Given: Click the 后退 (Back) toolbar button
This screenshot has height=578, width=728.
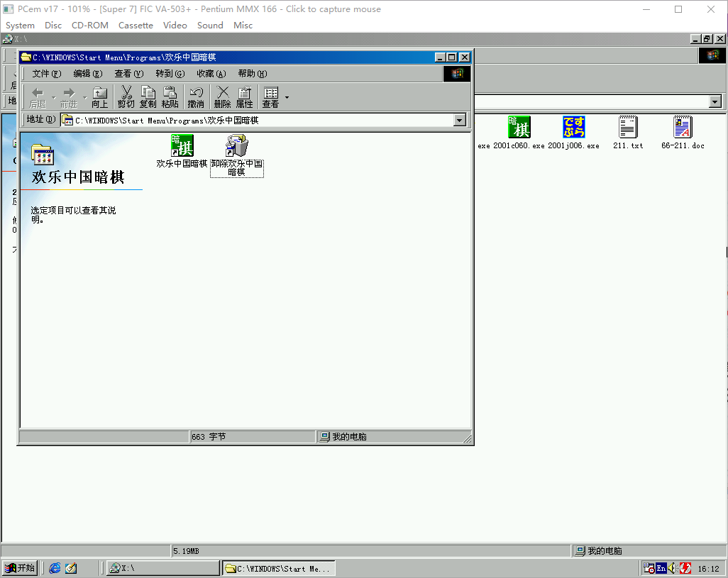Looking at the screenshot, I should click(x=38, y=98).
